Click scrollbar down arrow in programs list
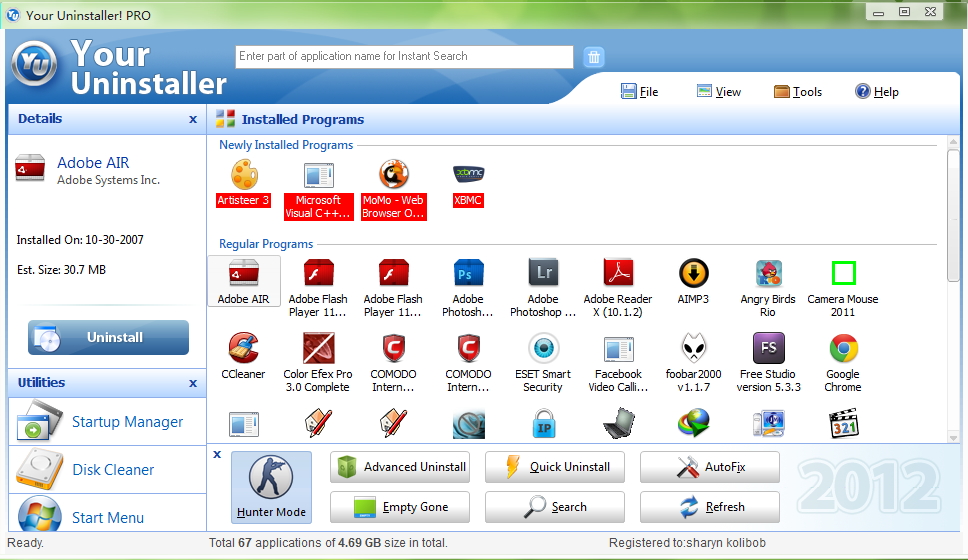The width and height of the screenshot is (968, 560). click(953, 437)
